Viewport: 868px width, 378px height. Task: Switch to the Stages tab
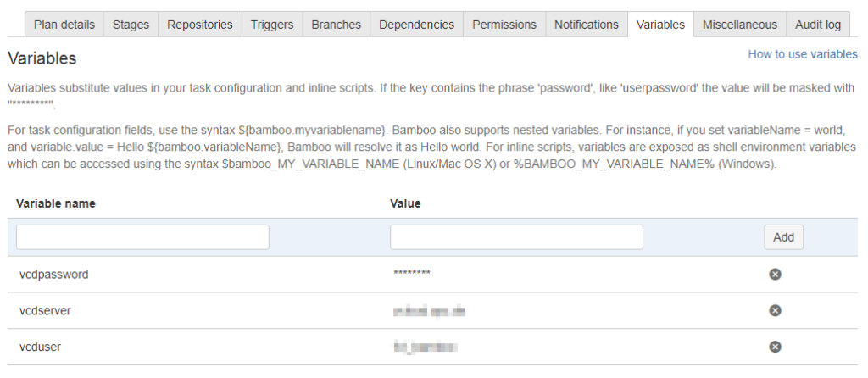tap(131, 25)
